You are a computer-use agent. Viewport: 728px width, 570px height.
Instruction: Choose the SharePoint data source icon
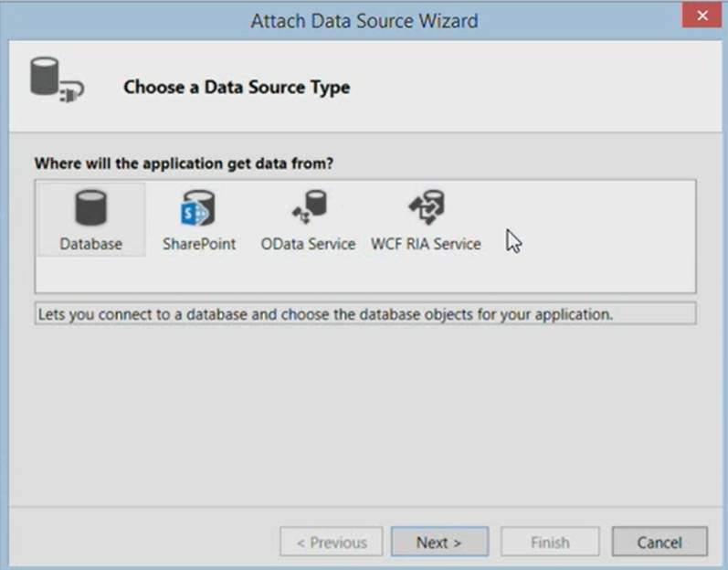[x=198, y=208]
